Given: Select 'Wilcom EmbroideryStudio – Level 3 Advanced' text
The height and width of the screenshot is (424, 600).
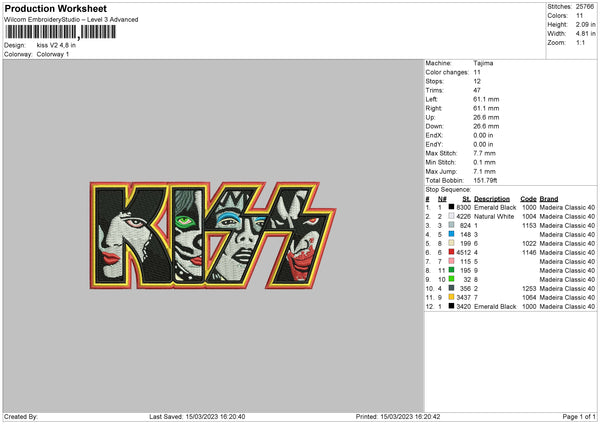Looking at the screenshot, I should click(x=71, y=20).
